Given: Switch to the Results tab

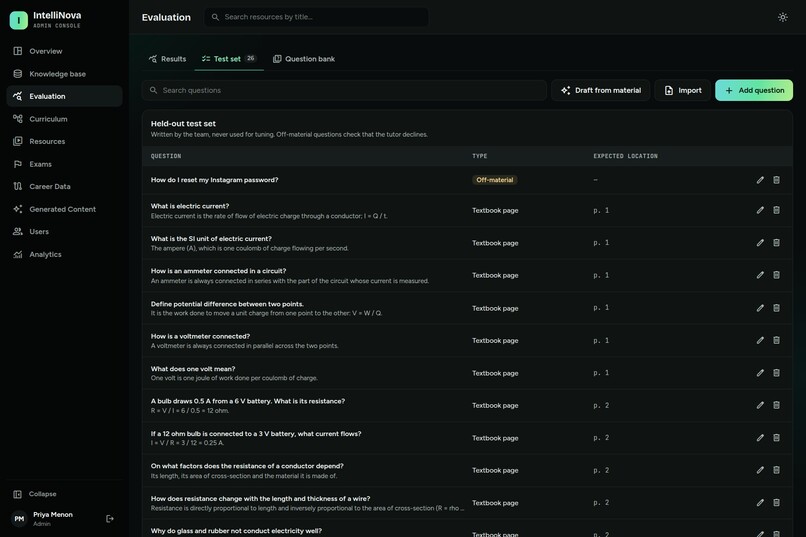Looking at the screenshot, I should coord(167,59).
